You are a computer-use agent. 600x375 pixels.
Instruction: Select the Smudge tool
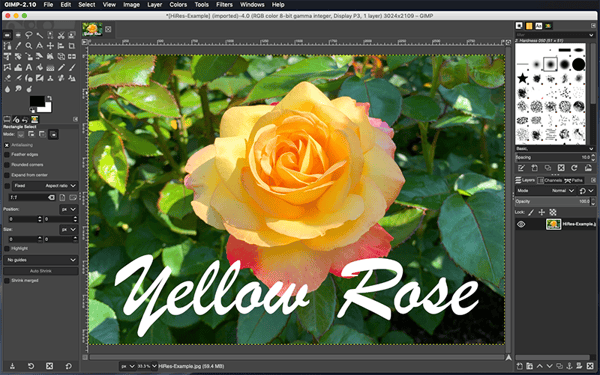[18, 89]
